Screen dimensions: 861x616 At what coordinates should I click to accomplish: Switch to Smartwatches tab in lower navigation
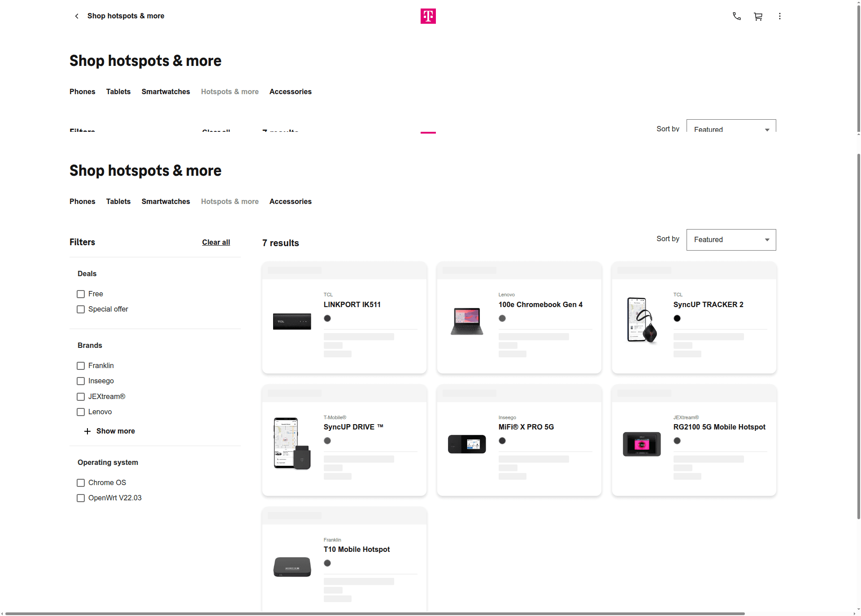[166, 201]
